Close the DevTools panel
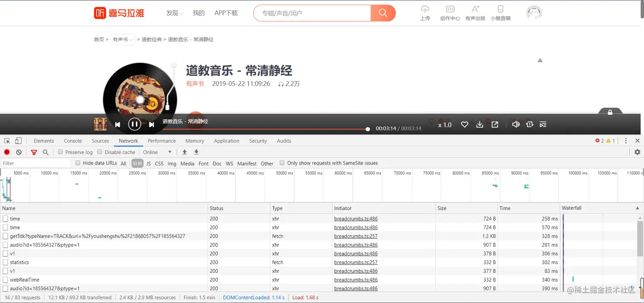Screen dimensions: 644x303 click(x=637, y=141)
